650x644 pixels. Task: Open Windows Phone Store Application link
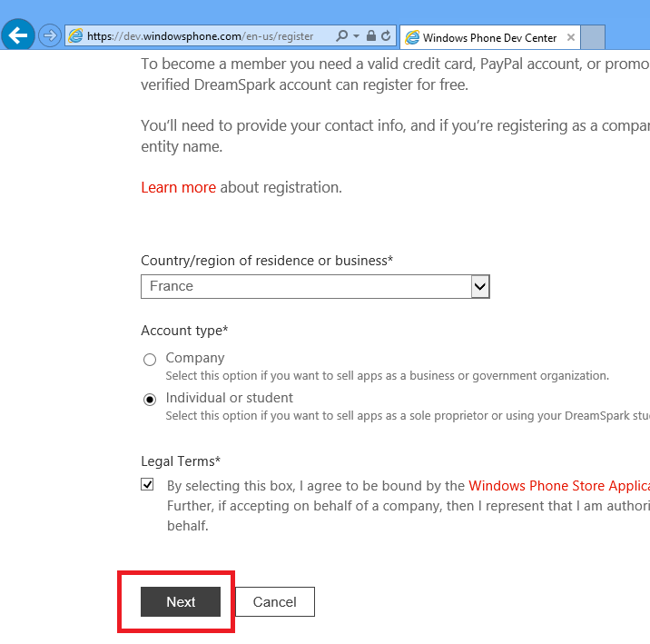pos(559,486)
